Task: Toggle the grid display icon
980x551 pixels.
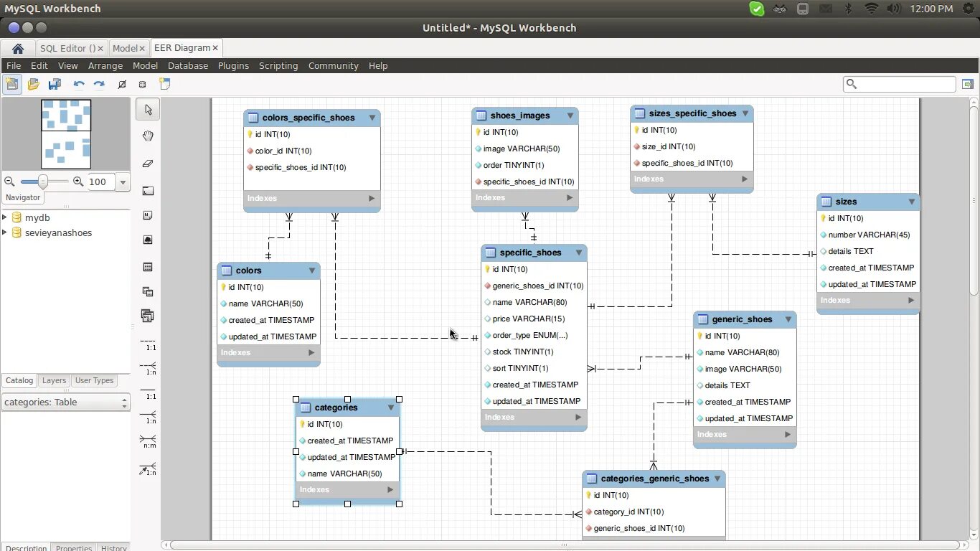Action: tap(122, 84)
